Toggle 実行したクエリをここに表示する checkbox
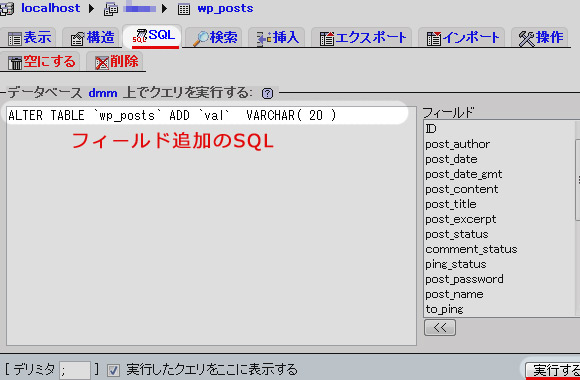The width and height of the screenshot is (580, 380). tap(113, 370)
